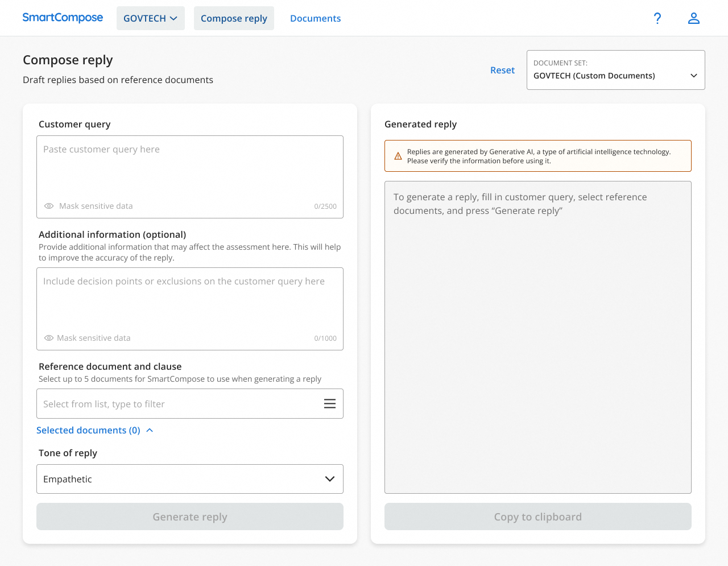Viewport: 728px width, 566px height.
Task: Open the Document Set dropdown
Action: pos(616,70)
